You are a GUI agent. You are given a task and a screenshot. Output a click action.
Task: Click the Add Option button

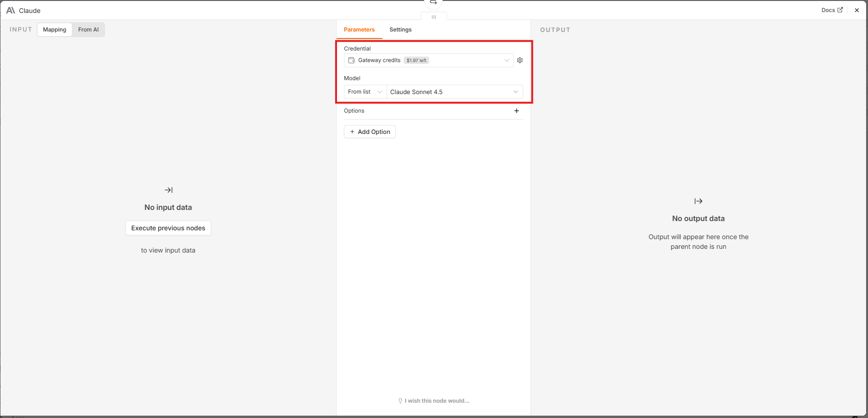(x=370, y=132)
